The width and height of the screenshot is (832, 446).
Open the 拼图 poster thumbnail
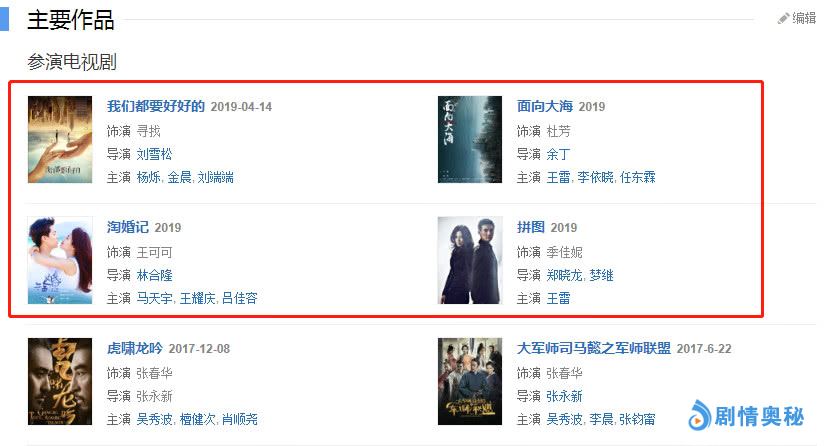click(x=470, y=260)
